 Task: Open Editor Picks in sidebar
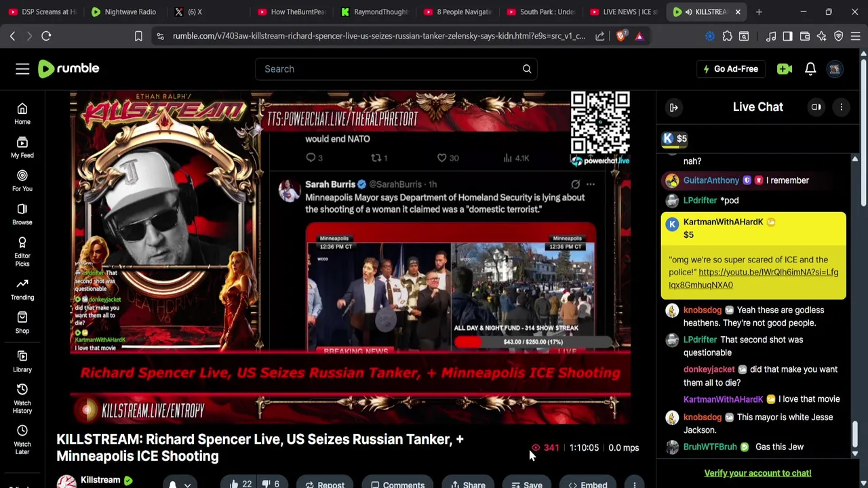(x=22, y=252)
